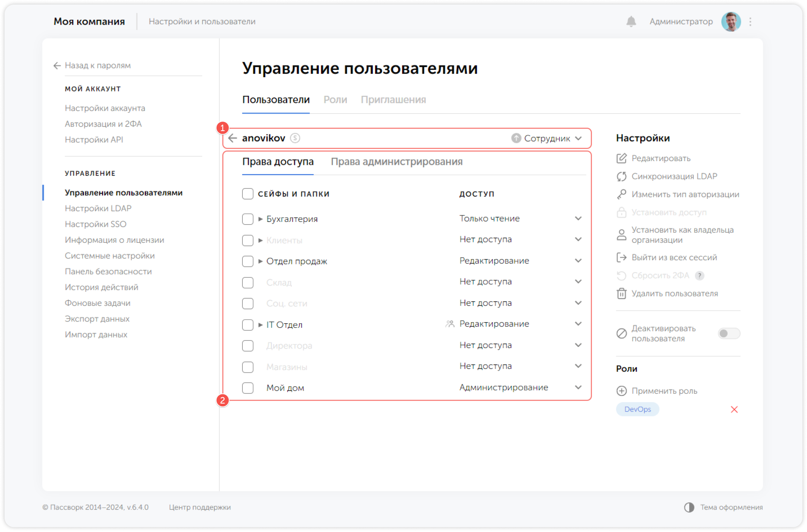Click the Установить как владельца организации icon
Image resolution: width=807 pixels, height=532 pixels.
(x=622, y=234)
